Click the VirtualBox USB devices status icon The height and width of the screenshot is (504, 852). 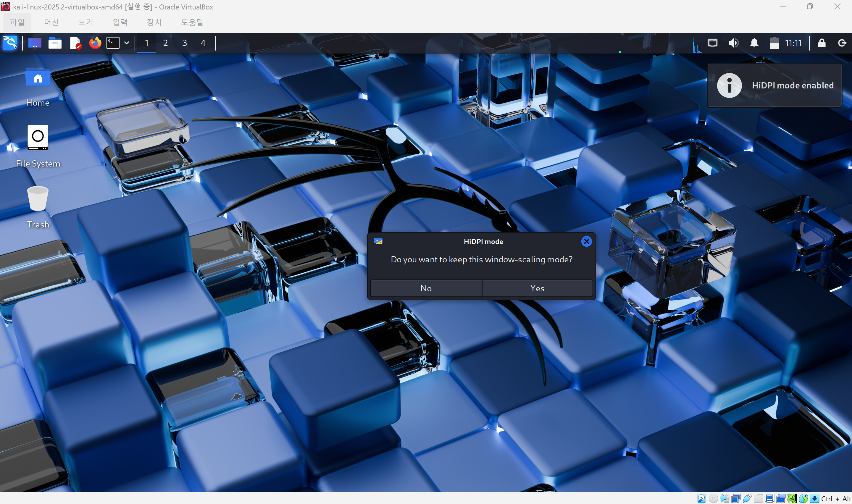(x=747, y=498)
